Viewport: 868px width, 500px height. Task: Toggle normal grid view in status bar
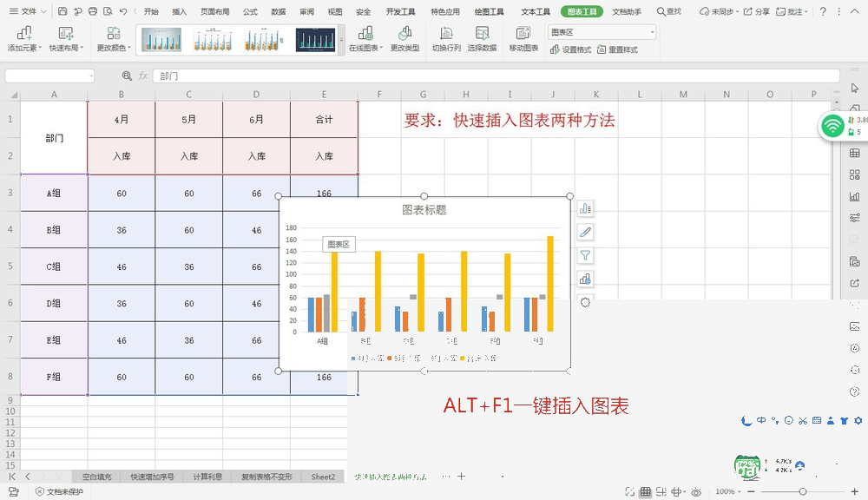(x=646, y=491)
